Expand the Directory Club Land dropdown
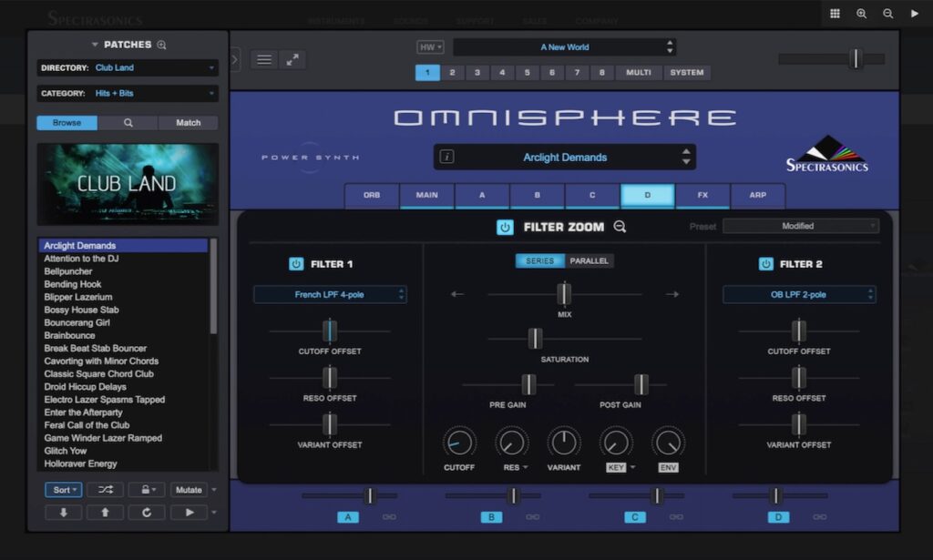The image size is (933, 560). [x=128, y=67]
